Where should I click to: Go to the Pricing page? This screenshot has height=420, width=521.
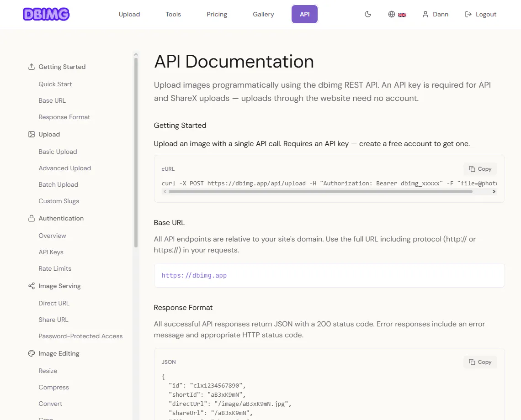coord(217,14)
